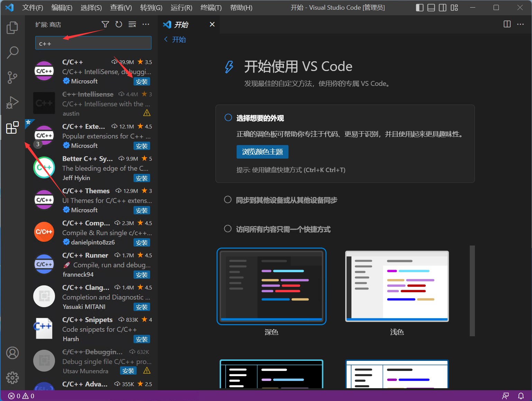Screen dimensions: 532x401
Task: Open the Explorer view in activity bar
Action: click(12, 28)
